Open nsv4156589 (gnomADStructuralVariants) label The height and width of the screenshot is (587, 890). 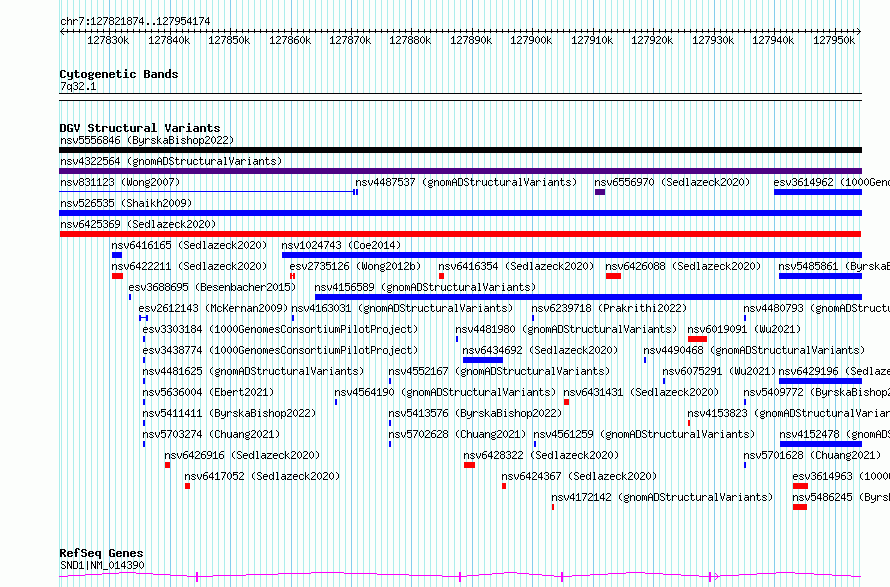click(x=425, y=287)
